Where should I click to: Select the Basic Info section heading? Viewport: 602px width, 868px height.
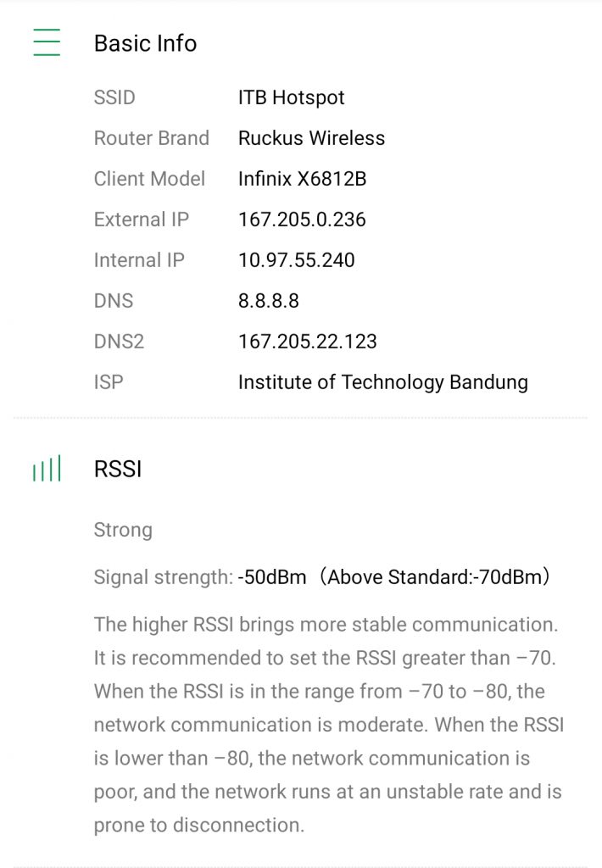tap(145, 43)
